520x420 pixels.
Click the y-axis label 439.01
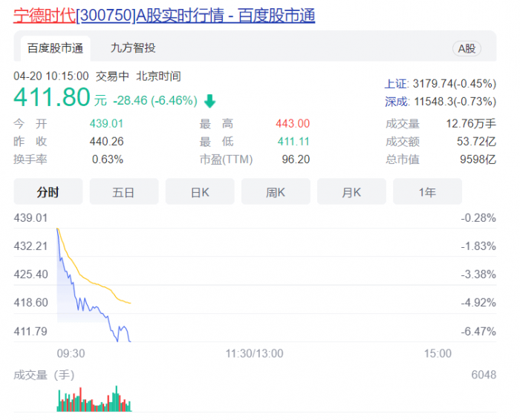click(x=30, y=218)
